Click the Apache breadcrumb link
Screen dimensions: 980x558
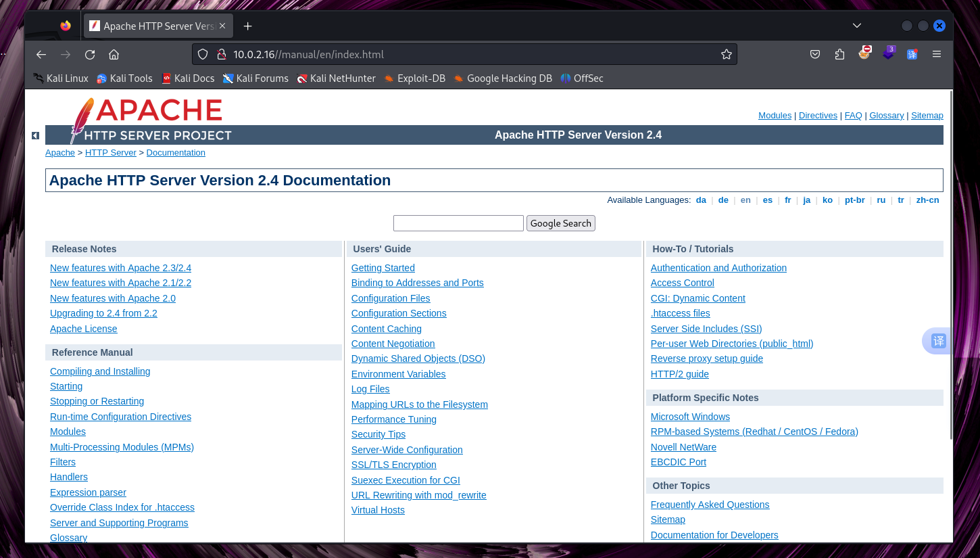(x=60, y=153)
